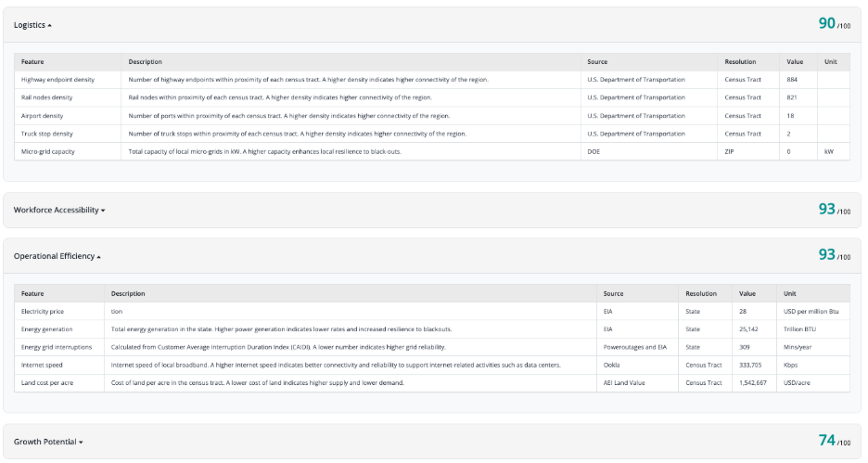Collapse the Operational Efficiency section
868x463 pixels.
(57, 256)
